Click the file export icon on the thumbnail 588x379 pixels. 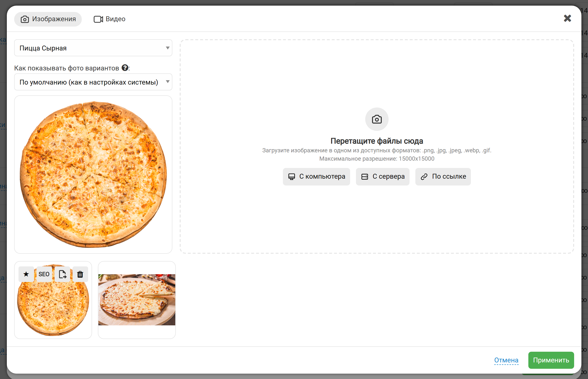click(x=62, y=274)
